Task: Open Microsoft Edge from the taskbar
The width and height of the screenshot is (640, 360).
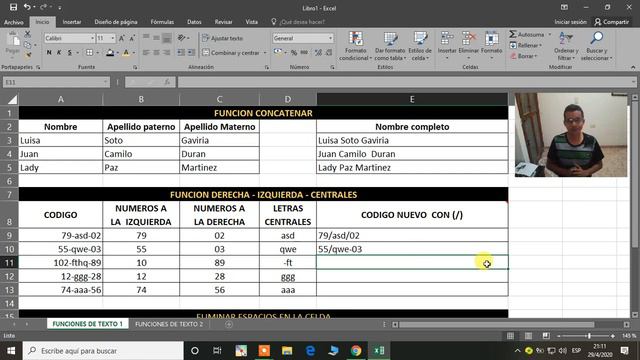Action: tap(310, 351)
